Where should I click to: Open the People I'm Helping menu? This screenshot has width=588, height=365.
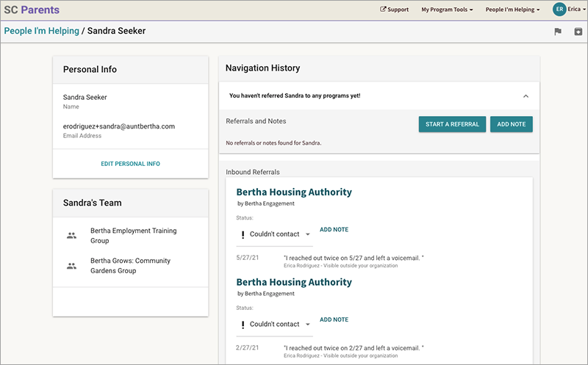[512, 10]
